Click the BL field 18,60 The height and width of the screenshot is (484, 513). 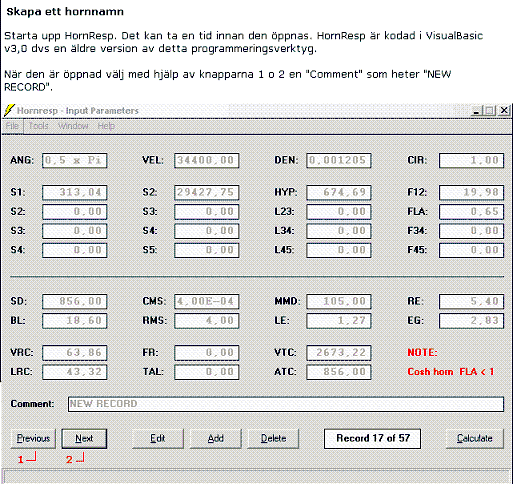click(75, 321)
